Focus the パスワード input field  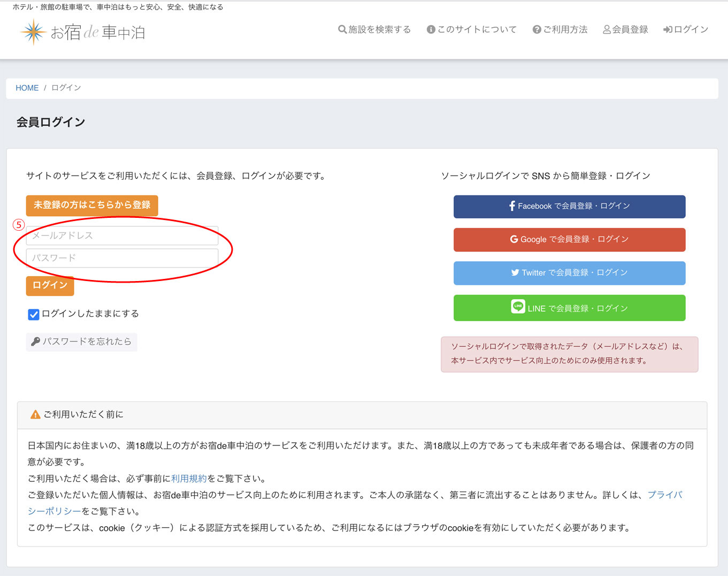(x=122, y=258)
